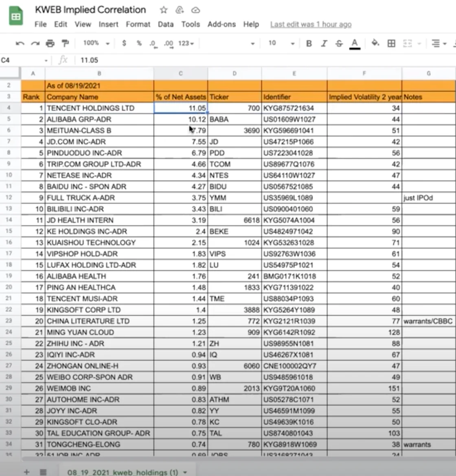
Task: Open the Add-ons menu
Action: [x=221, y=24]
